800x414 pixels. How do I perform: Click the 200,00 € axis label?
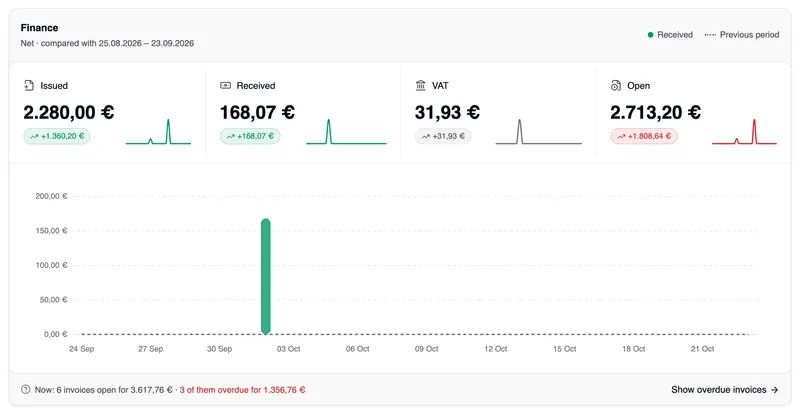tap(52, 196)
